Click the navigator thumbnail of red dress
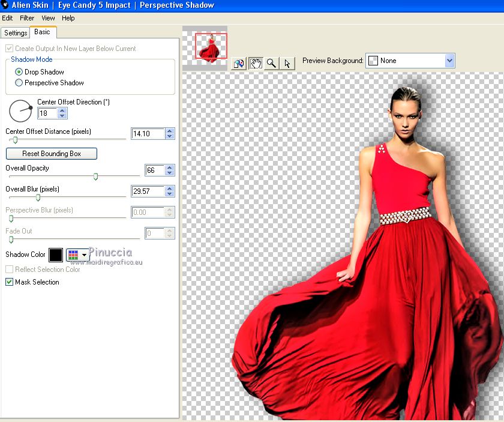Viewport: 504px width, 422px height. coord(211,48)
